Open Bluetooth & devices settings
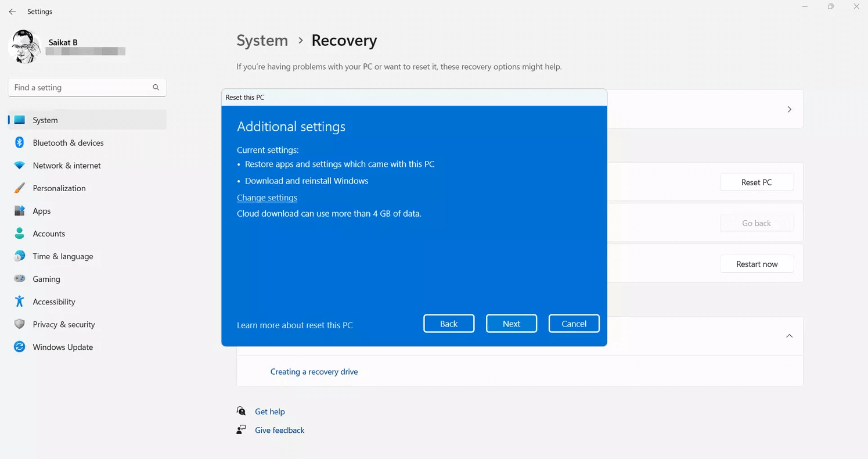Screen dimensions: 868x459 [68, 142]
